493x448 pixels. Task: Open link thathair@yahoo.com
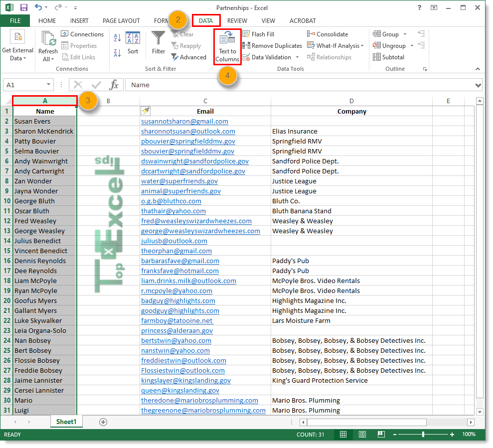[x=173, y=211]
